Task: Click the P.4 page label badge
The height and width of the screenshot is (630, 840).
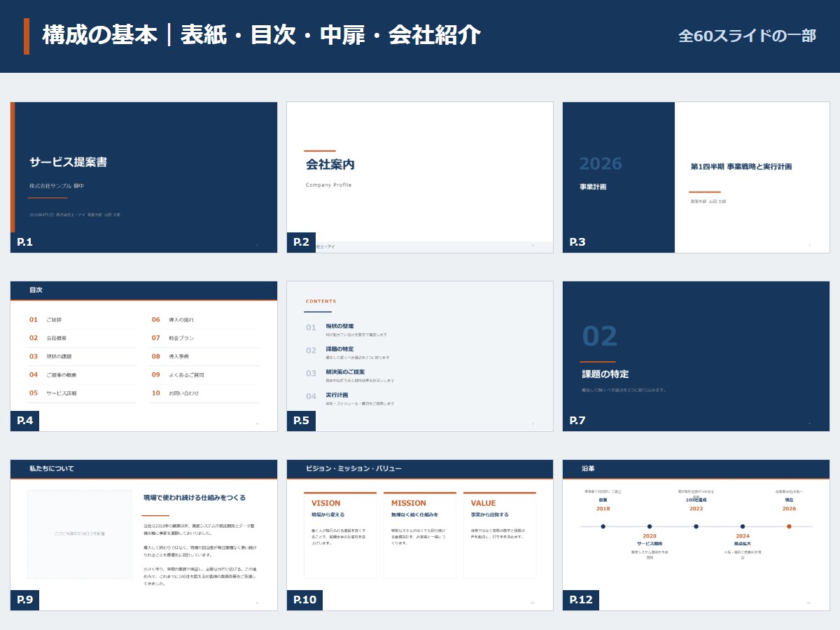Action: pyautogui.click(x=25, y=421)
